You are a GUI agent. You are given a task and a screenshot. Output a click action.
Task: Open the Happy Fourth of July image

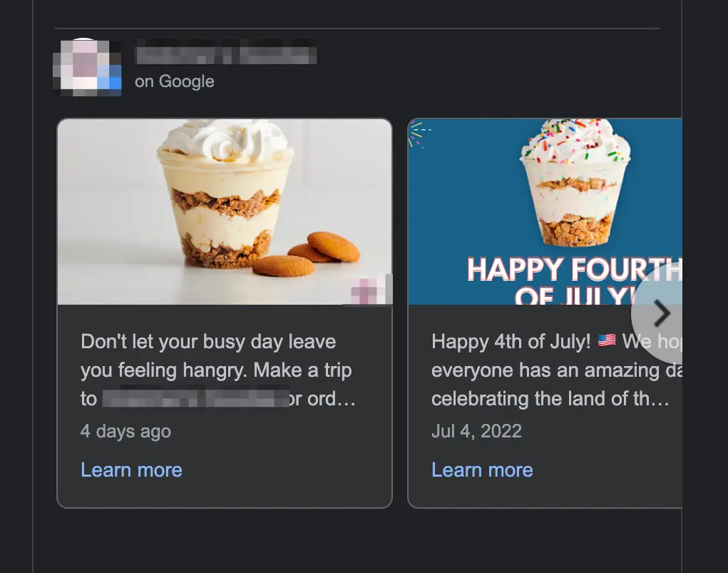click(x=545, y=212)
